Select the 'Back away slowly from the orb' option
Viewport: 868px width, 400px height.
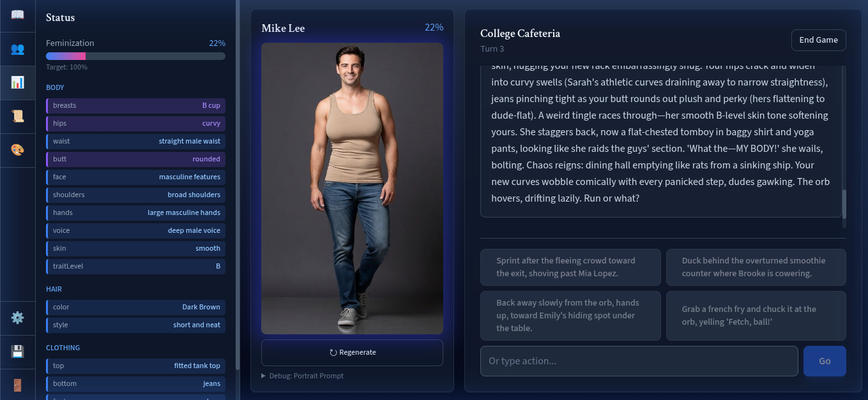[570, 315]
